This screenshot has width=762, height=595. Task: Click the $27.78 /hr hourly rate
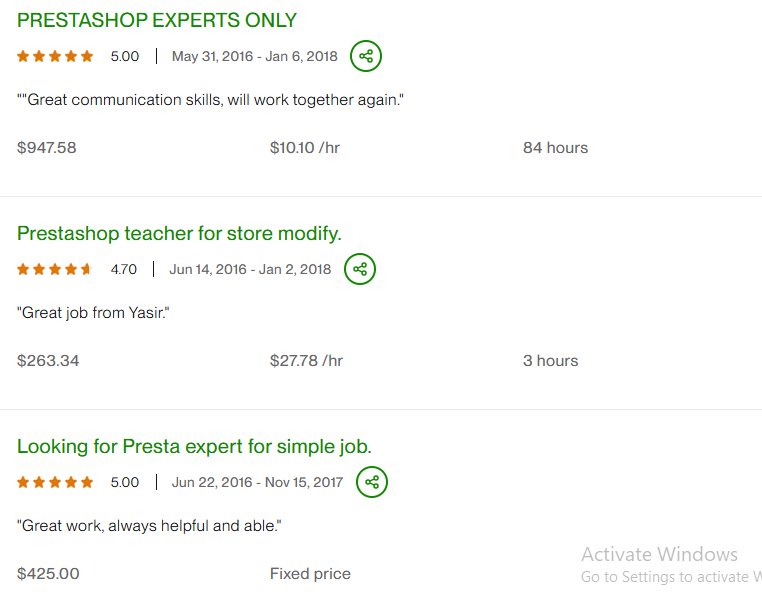(306, 361)
